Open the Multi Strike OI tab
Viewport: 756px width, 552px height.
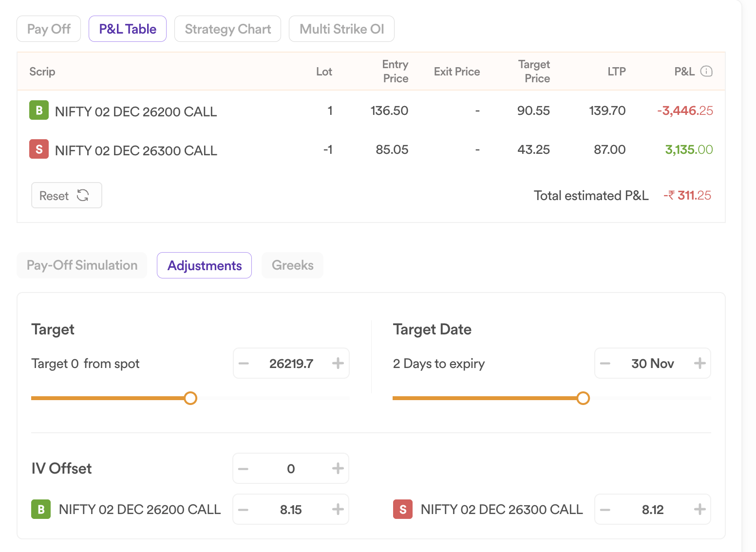[341, 29]
